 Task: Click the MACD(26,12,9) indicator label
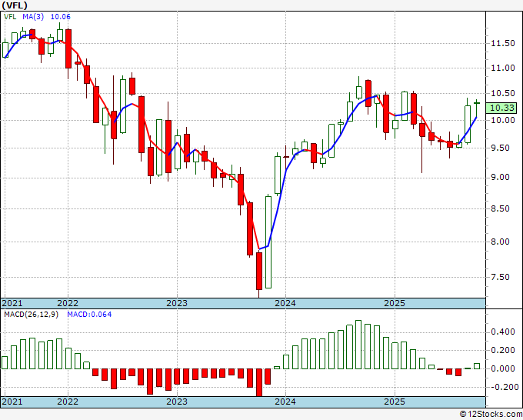pos(32,315)
